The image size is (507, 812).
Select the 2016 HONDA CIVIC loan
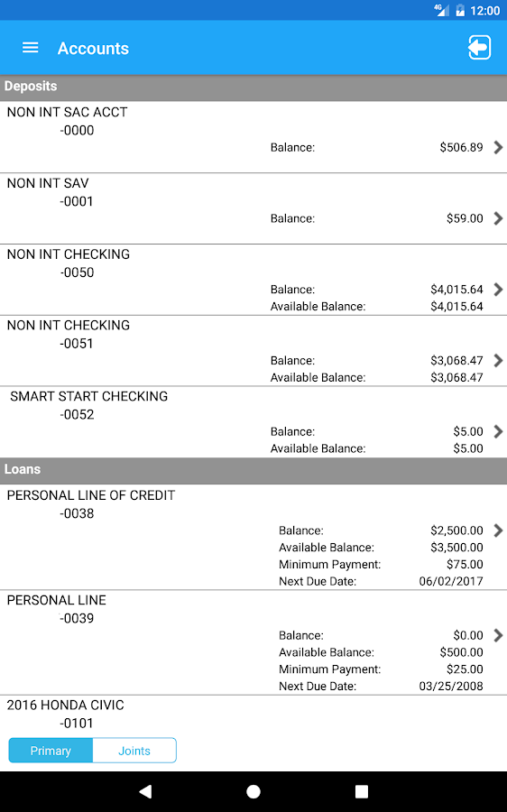65,705
